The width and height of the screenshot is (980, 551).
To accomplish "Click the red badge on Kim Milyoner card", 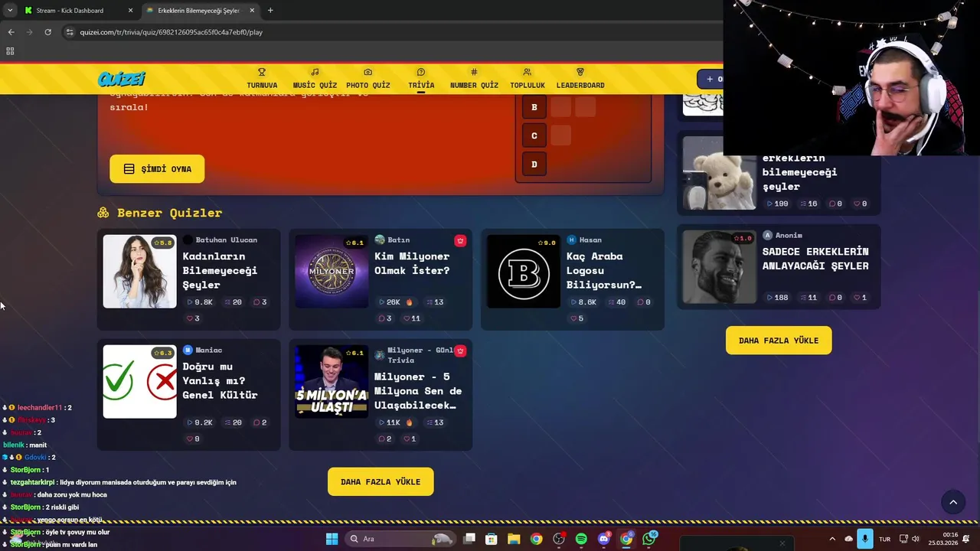I will point(460,240).
